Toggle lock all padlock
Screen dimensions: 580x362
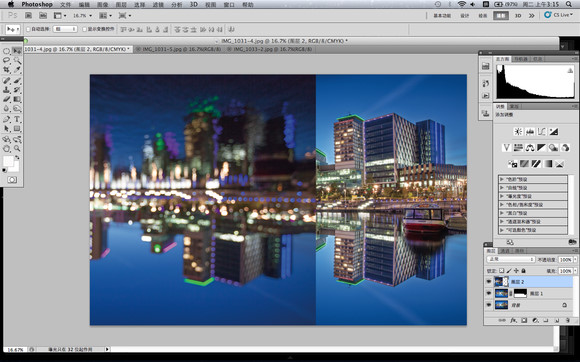[x=523, y=271]
